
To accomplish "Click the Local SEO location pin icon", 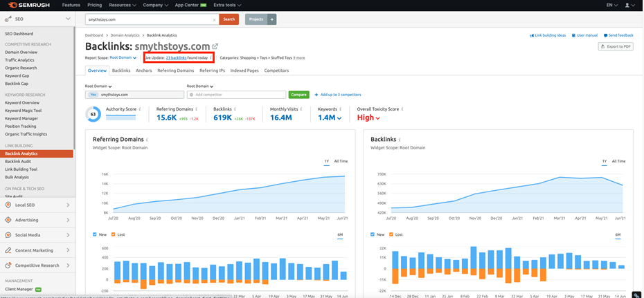I will [8, 205].
